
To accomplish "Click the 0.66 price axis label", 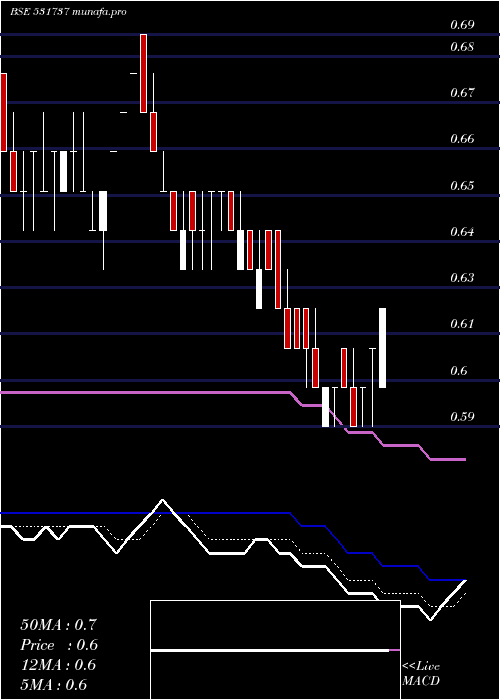I will coord(462,139).
